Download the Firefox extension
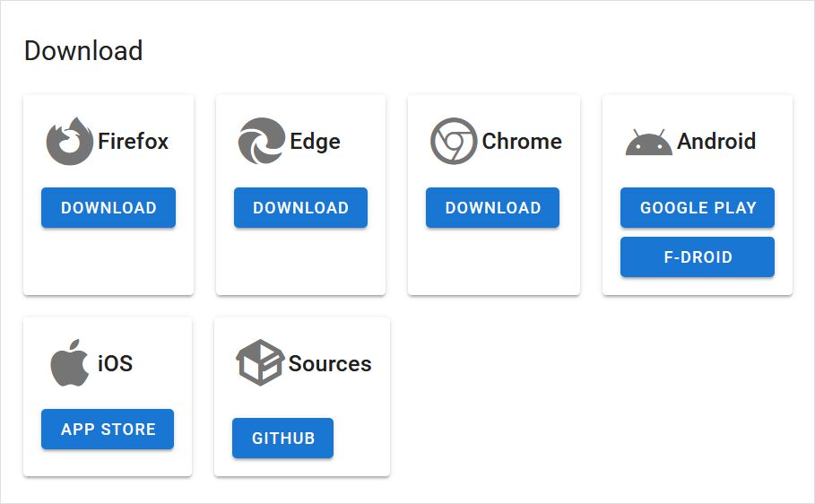The image size is (815, 504). coord(108,208)
